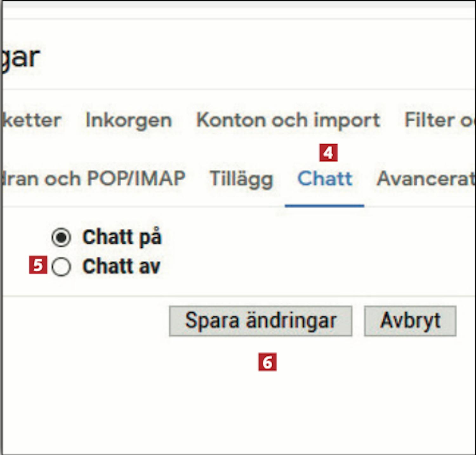Viewport: 476px width, 455px height.
Task: Click the red number 4 marker
Action: [x=328, y=153]
